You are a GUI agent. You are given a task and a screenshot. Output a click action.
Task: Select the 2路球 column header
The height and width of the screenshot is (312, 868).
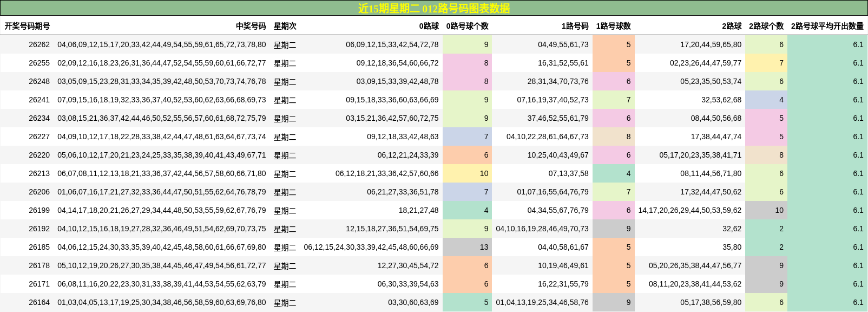[x=732, y=26]
